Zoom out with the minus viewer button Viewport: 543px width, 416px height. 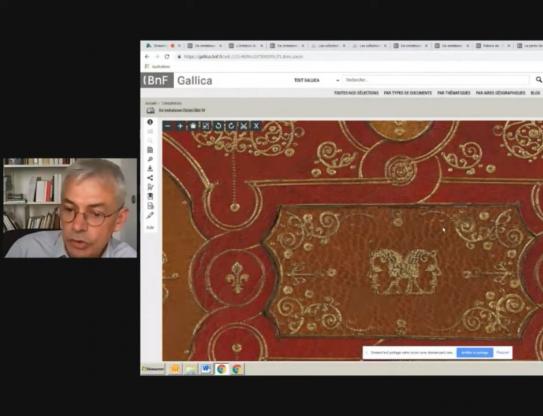[x=168, y=126]
